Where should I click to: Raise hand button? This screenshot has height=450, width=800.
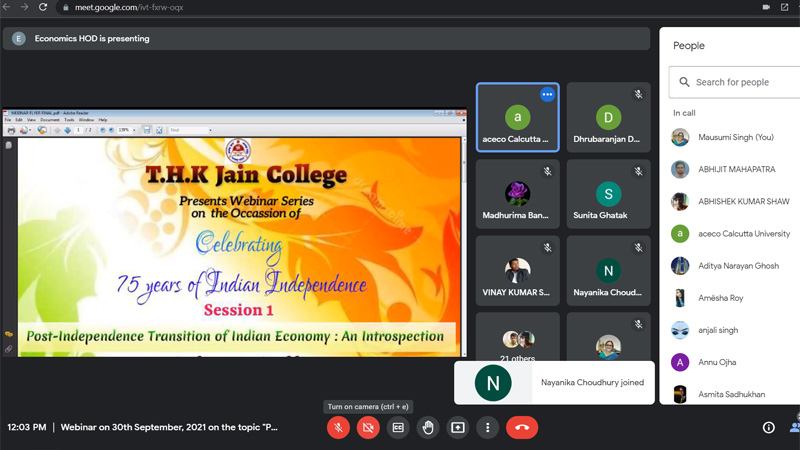point(428,428)
